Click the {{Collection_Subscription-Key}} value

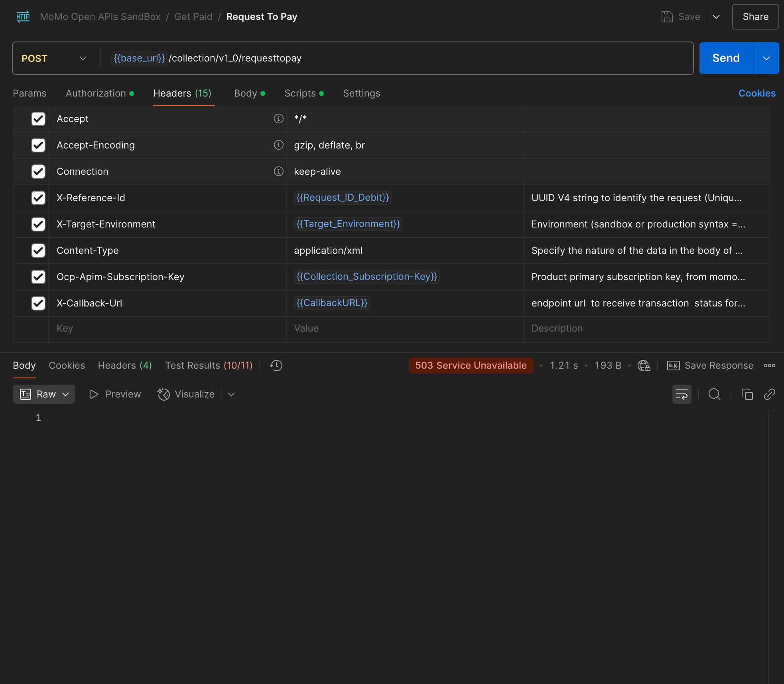366,277
